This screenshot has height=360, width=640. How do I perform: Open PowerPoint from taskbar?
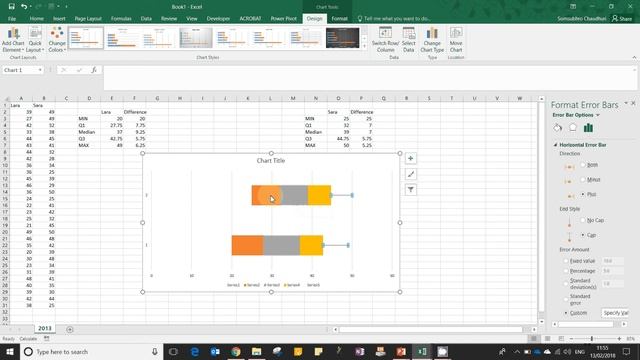401,351
